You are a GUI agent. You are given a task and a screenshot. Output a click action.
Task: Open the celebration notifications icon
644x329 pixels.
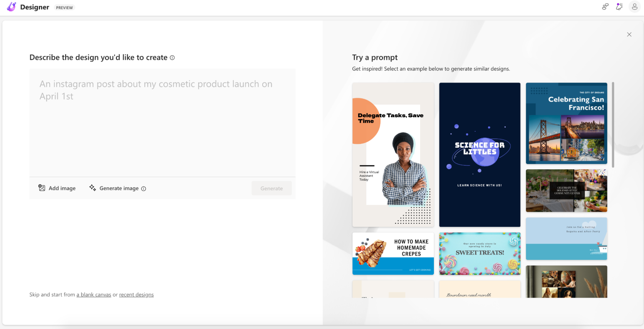point(619,7)
